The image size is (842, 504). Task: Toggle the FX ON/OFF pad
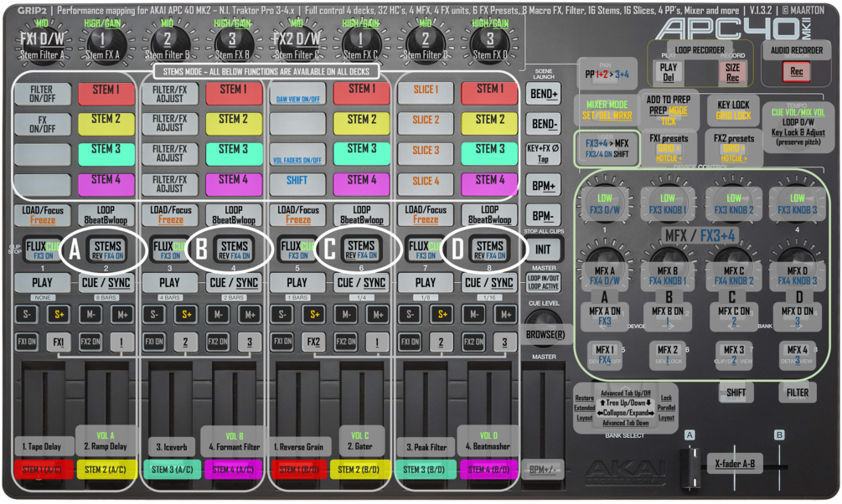[43, 124]
